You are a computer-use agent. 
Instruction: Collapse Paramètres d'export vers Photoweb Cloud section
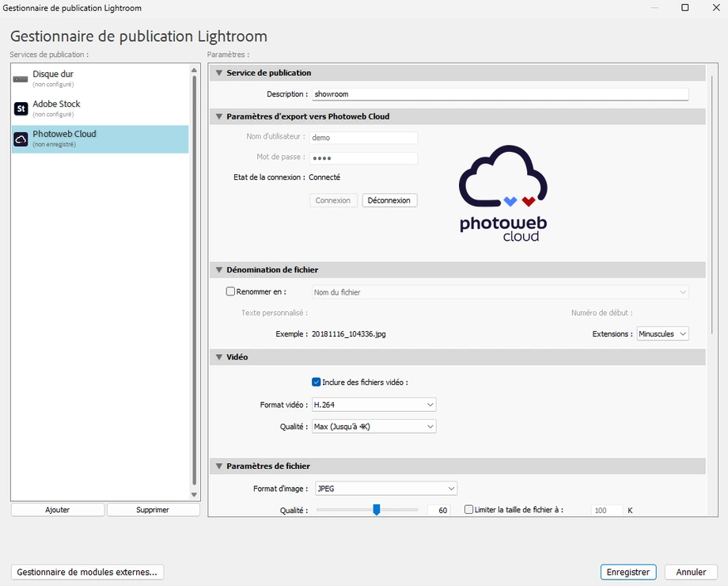click(218, 116)
